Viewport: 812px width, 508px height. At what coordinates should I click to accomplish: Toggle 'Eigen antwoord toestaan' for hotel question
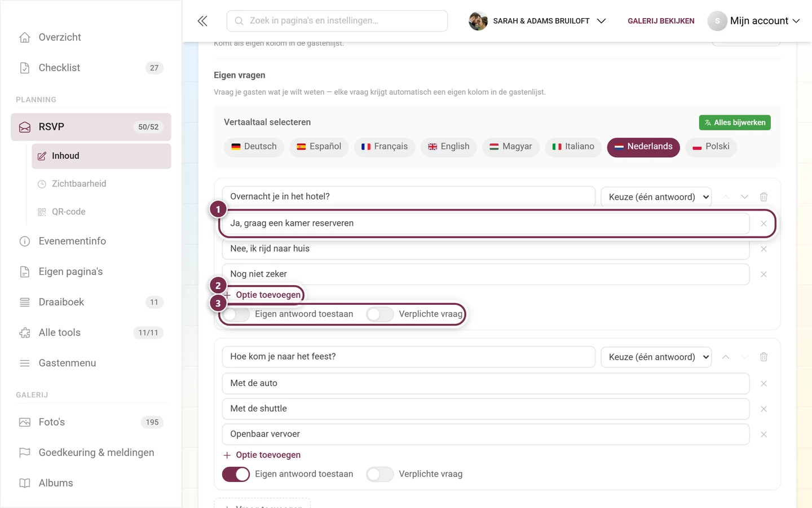click(236, 314)
